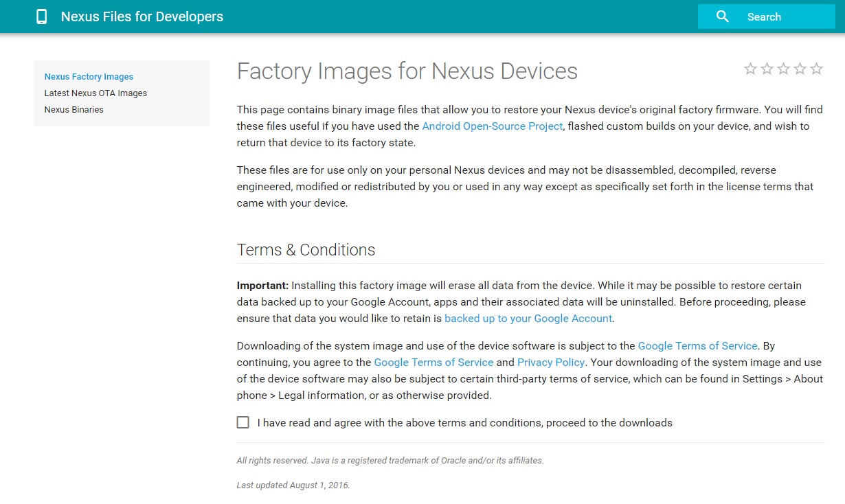Click the phone device logo icon
The height and width of the screenshot is (504, 845).
(42, 16)
